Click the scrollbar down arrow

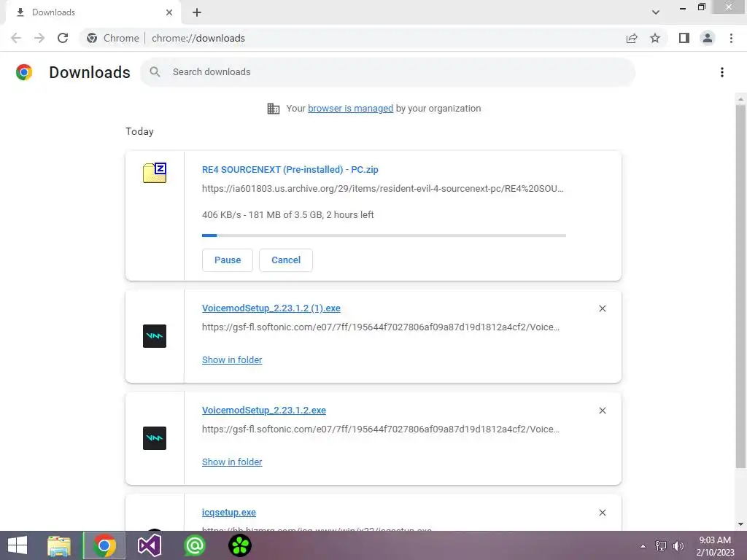(x=740, y=524)
